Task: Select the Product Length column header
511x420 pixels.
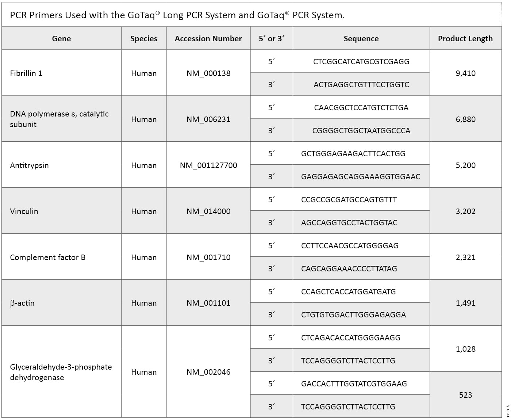Action: 465,39
